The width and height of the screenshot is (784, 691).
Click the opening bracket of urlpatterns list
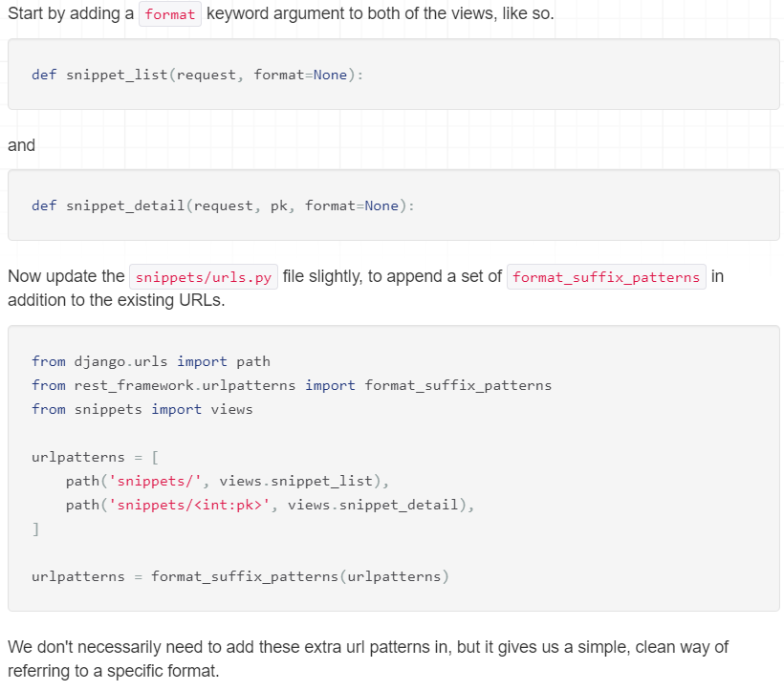point(156,457)
